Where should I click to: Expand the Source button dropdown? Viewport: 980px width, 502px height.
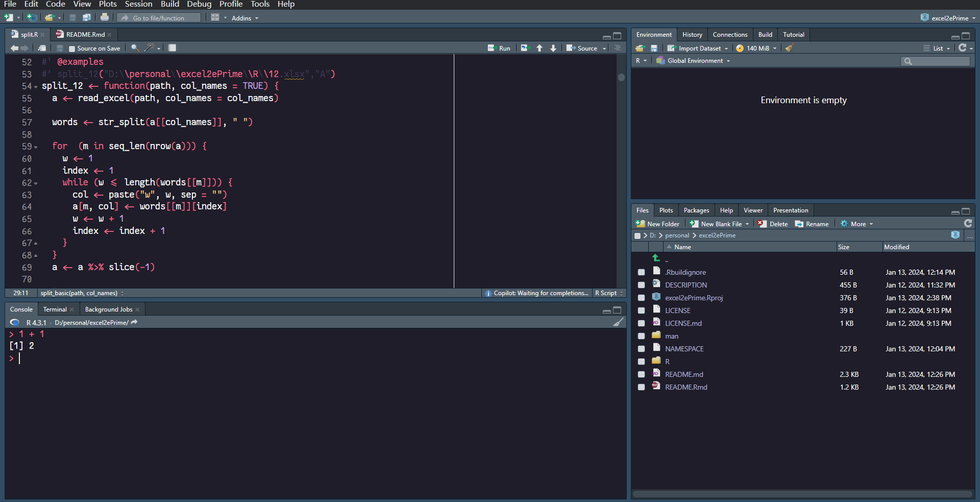[604, 47]
